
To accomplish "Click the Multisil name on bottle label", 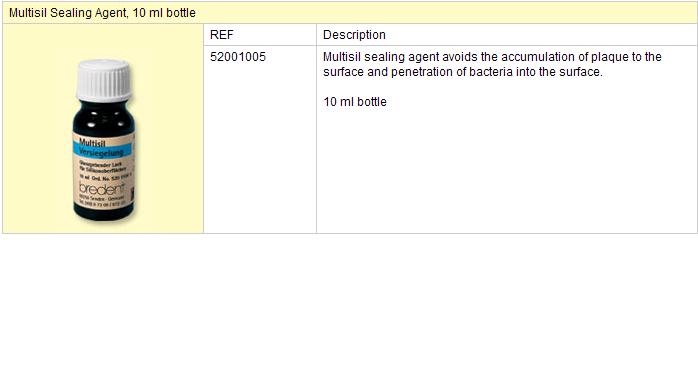I will pos(92,142).
